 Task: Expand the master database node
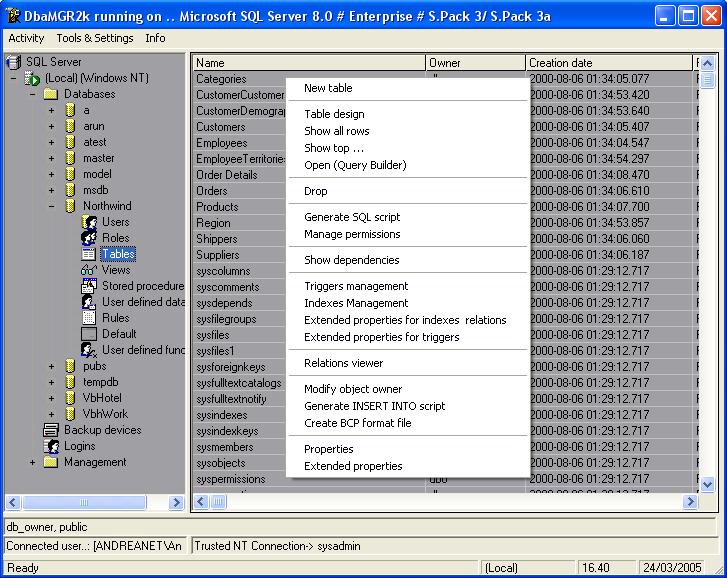(51, 158)
